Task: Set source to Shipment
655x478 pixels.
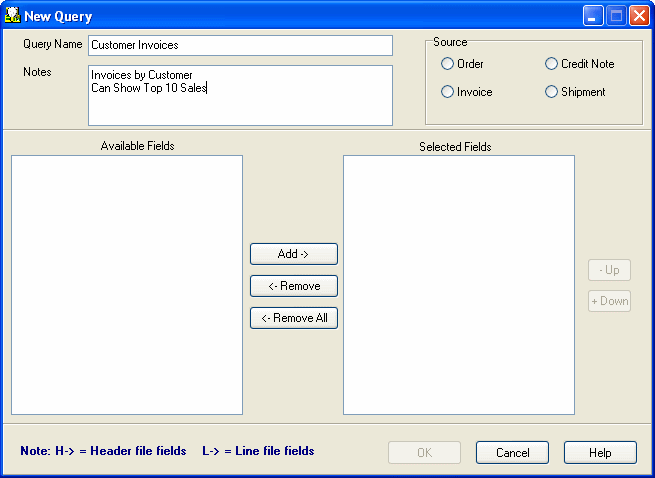Action: pyautogui.click(x=552, y=92)
